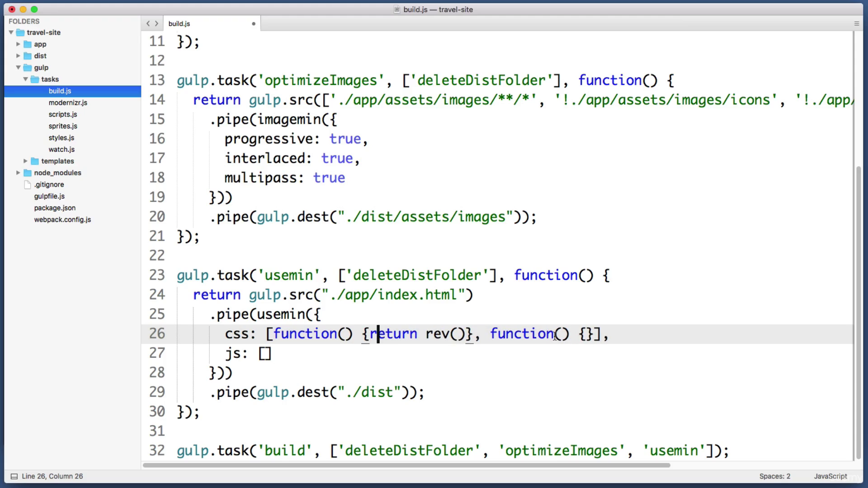Expand the templates folder arrow

25,161
